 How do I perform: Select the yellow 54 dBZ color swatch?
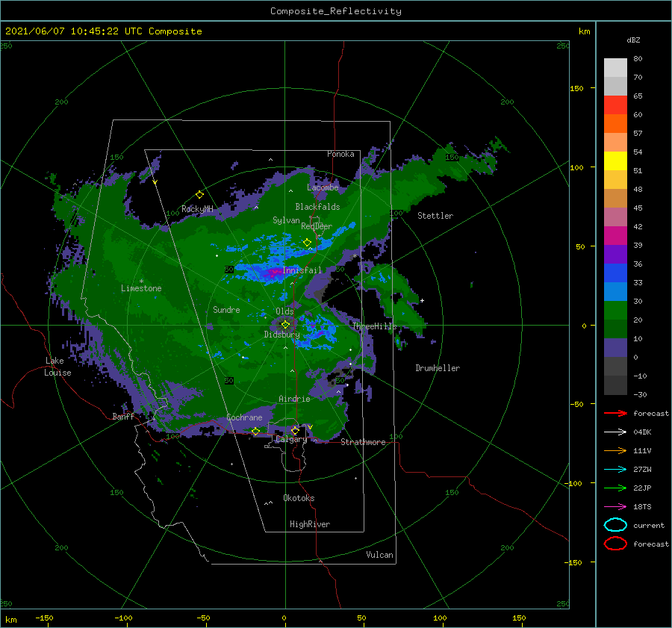[x=615, y=161]
